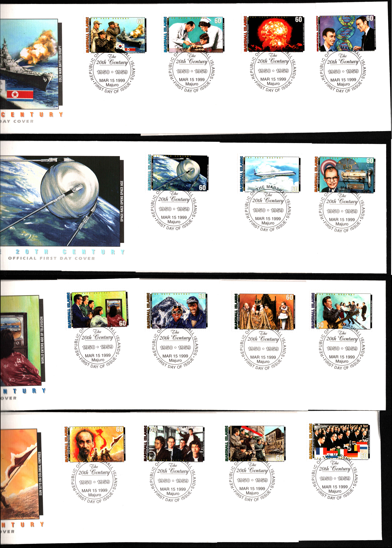392x548 pixels.
Task: Click the 'SPACE RACE OPENS SPACE AGE' caption
Action: click(122, 201)
